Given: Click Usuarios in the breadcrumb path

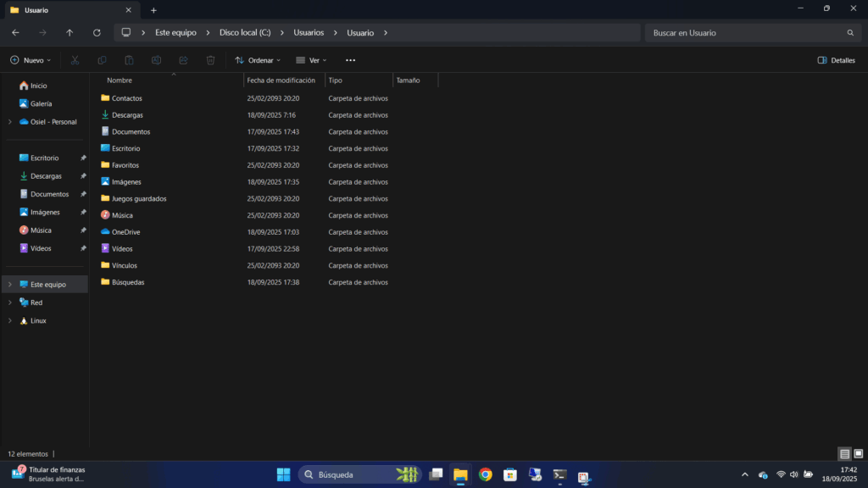Looking at the screenshot, I should pyautogui.click(x=309, y=33).
